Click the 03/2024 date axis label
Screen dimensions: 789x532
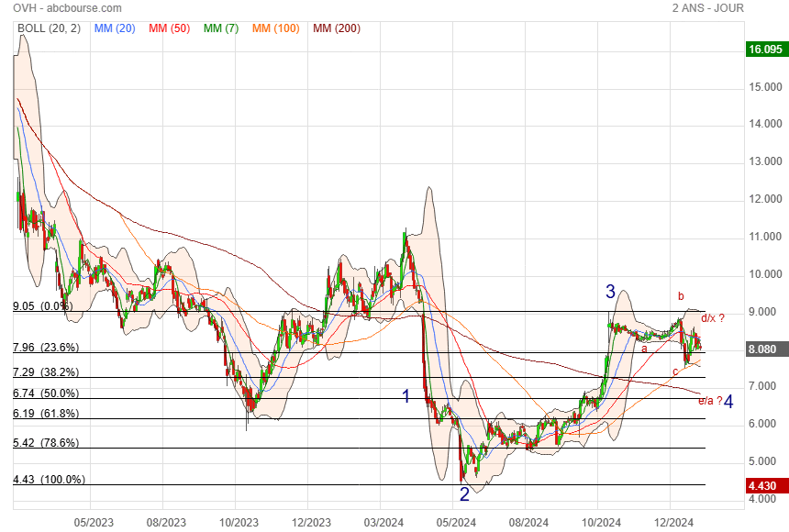[x=383, y=523]
